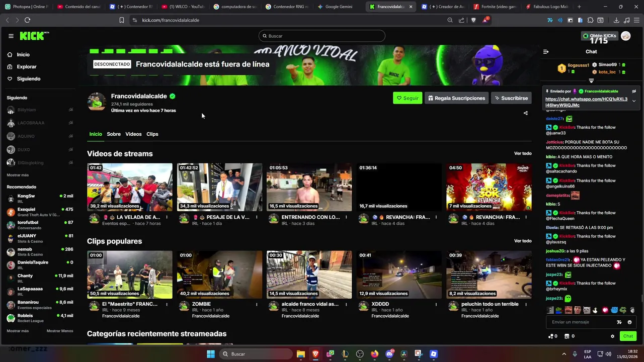The height and width of the screenshot is (362, 644).
Task: Click the Seguir button
Action: tap(408, 98)
